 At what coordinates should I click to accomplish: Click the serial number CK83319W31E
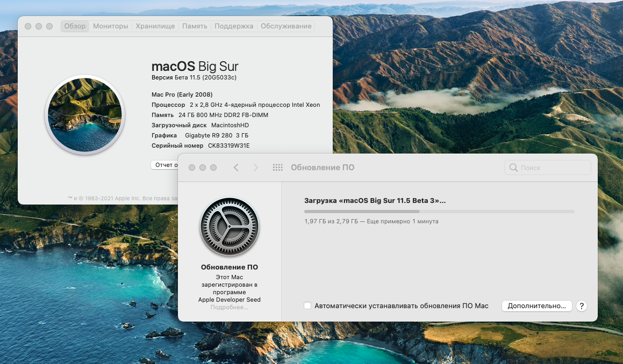(x=229, y=145)
